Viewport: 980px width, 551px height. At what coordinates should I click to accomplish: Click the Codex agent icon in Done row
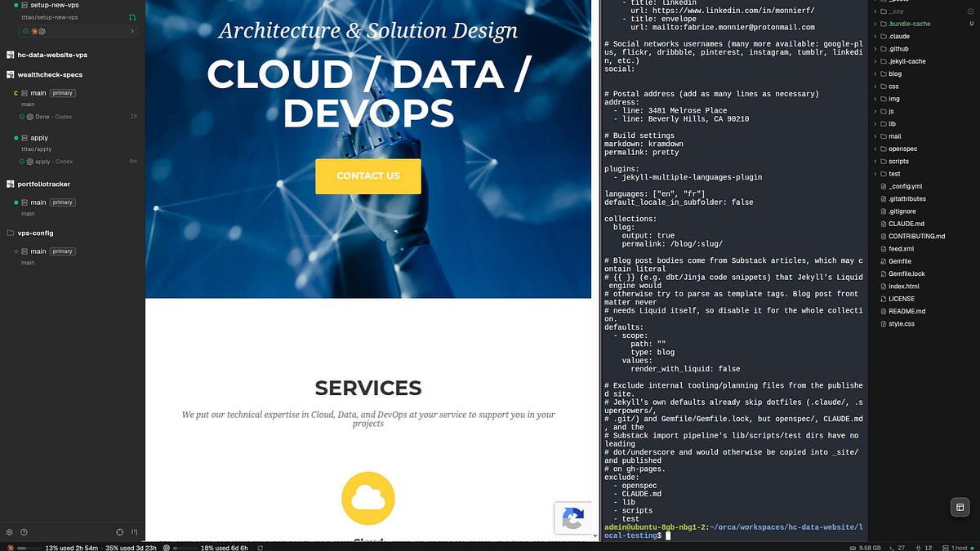[x=29, y=117]
